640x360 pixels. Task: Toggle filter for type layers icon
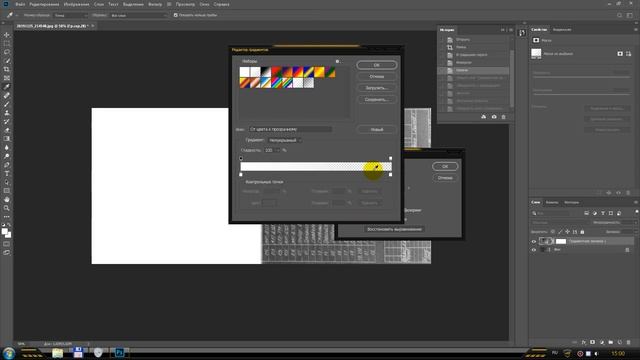(603, 213)
